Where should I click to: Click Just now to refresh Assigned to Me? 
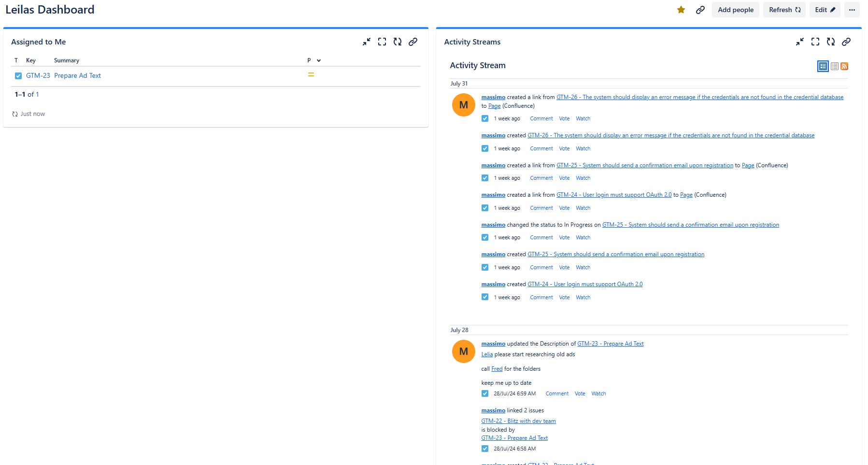tap(32, 114)
